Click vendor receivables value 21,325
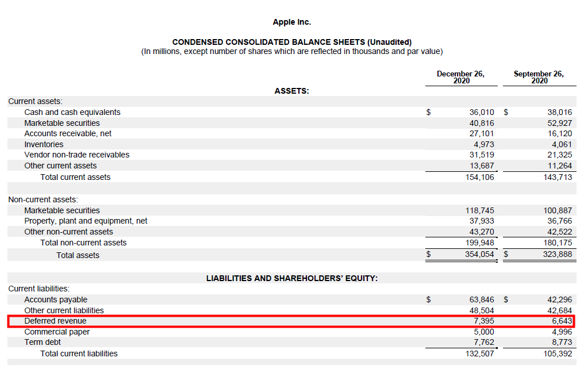The width and height of the screenshot is (588, 365). click(x=559, y=155)
